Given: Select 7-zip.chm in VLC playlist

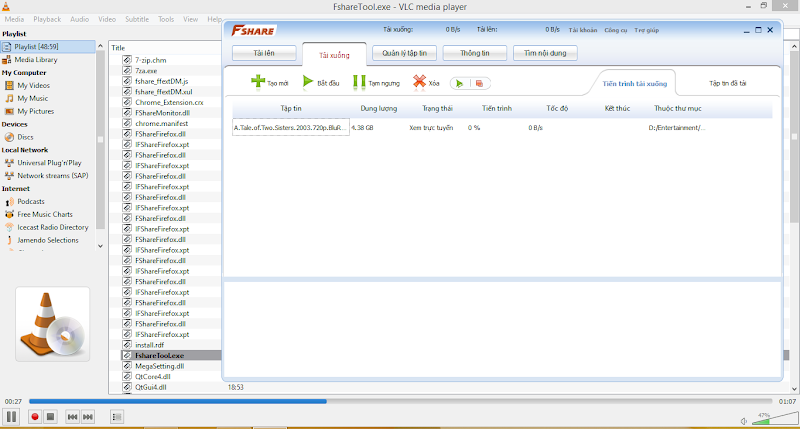Looking at the screenshot, I should click(x=151, y=60).
